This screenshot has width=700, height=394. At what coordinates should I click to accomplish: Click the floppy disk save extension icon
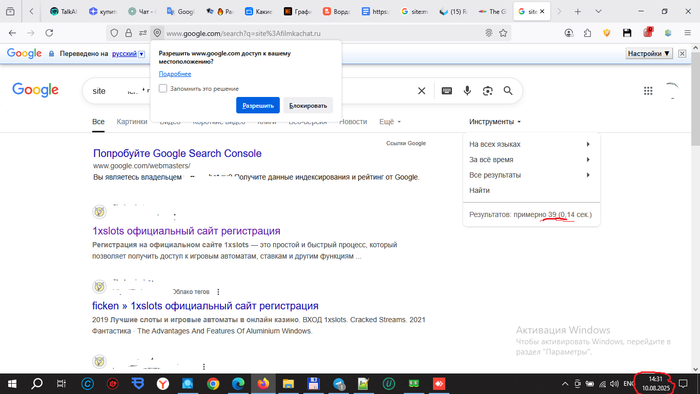pyautogui.click(x=627, y=33)
